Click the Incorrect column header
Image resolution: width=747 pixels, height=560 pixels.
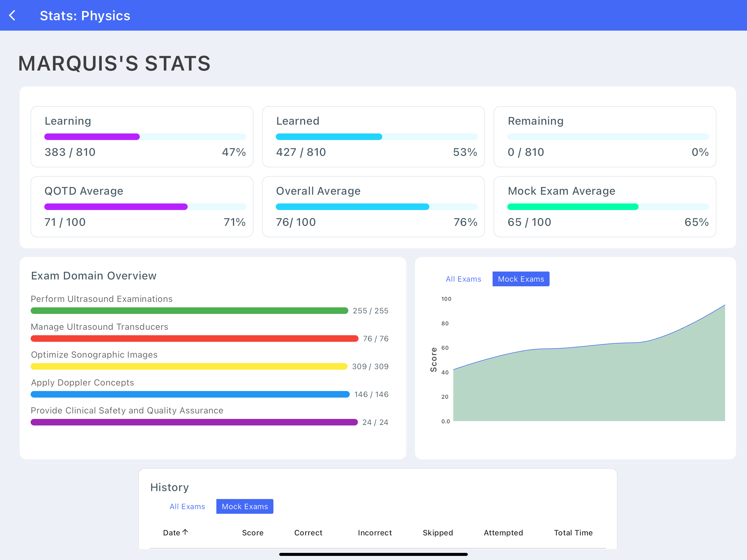[375, 533]
